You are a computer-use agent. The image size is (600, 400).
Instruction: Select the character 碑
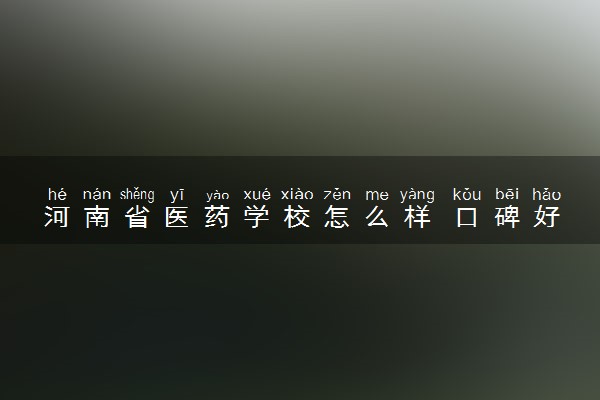coord(507,217)
